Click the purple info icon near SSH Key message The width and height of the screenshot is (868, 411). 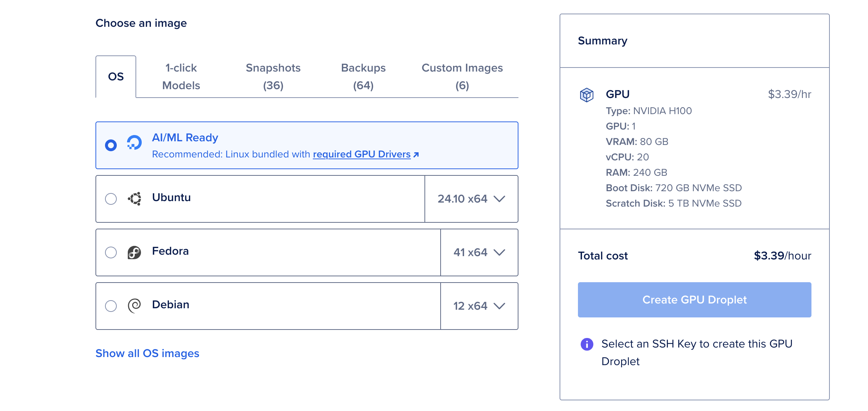click(587, 344)
